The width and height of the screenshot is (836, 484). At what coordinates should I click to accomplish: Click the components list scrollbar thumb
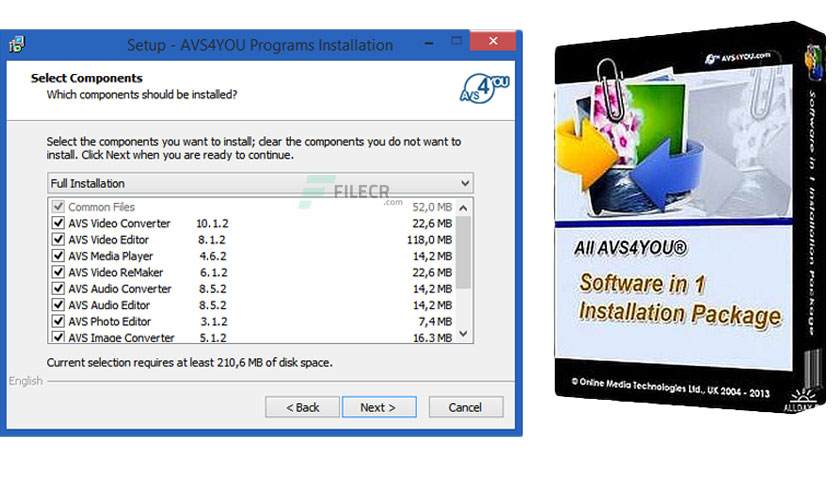(x=463, y=252)
